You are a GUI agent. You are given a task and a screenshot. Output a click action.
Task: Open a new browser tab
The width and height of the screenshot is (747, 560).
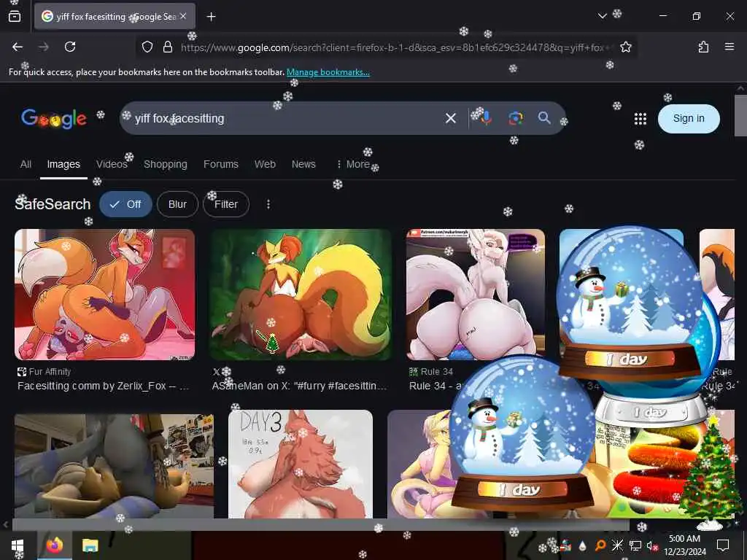click(x=211, y=17)
